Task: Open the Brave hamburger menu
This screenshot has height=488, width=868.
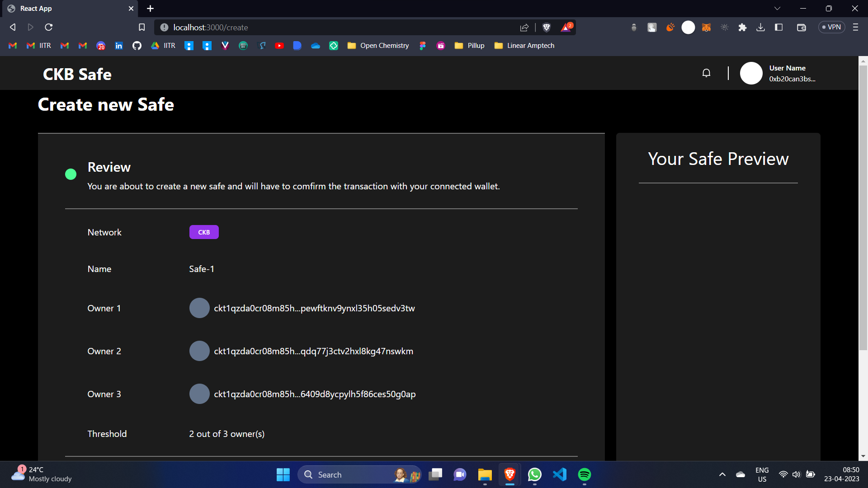Action: point(855,28)
